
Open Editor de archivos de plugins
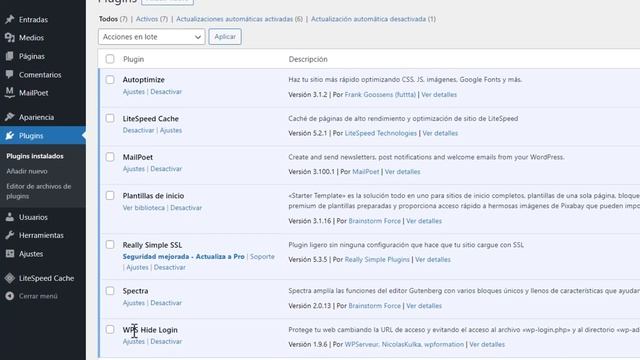(39, 191)
